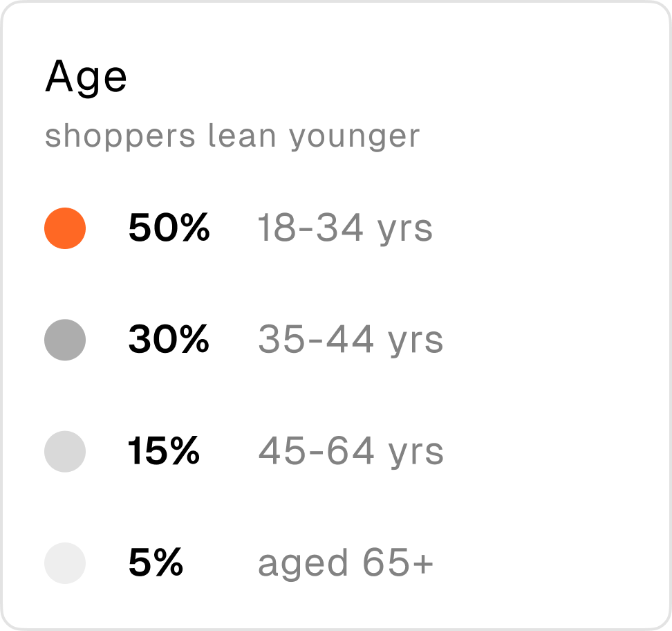Click the word yrs after 45-64
672x631 pixels.
[416, 455]
